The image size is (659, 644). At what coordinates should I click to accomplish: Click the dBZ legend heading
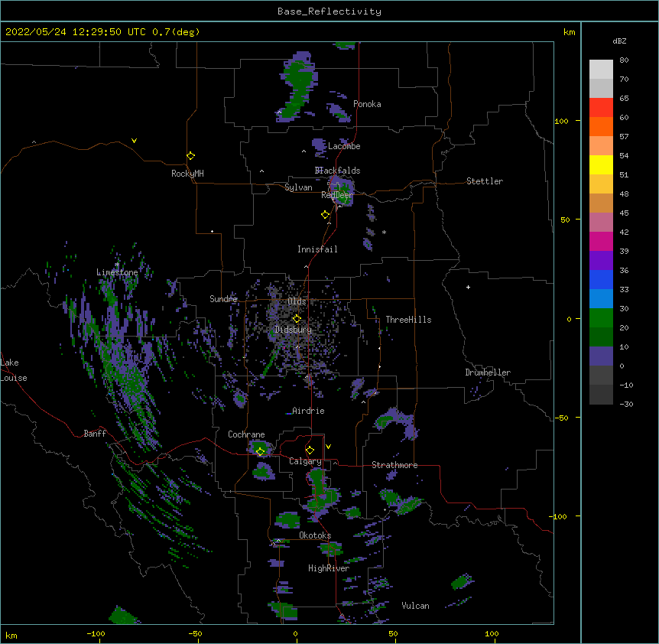coord(619,41)
